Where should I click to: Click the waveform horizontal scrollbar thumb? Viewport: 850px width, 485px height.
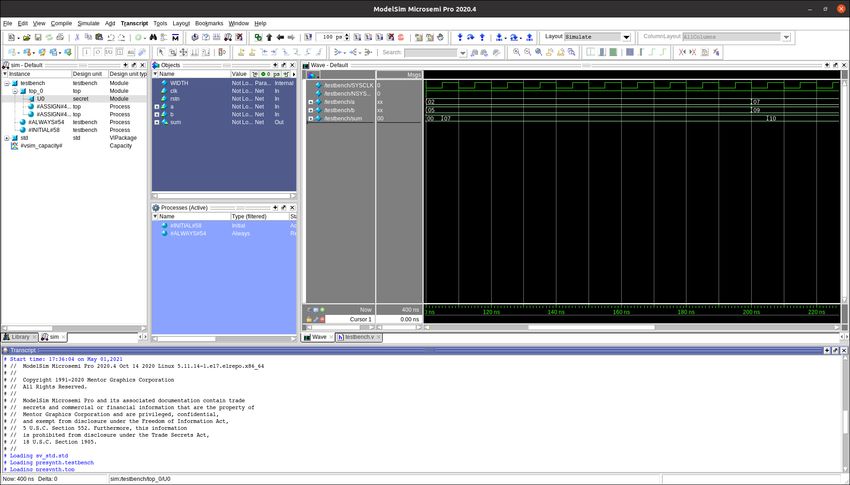[591, 327]
